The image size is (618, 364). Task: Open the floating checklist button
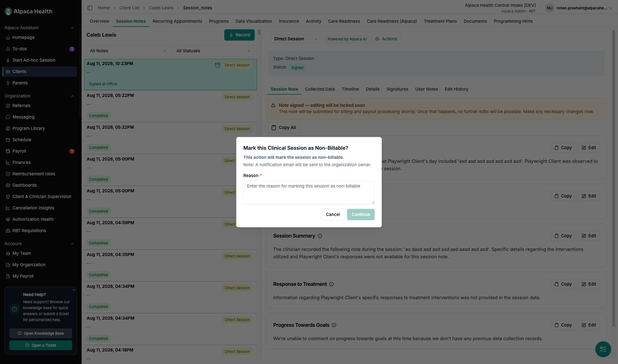[x=603, y=349]
